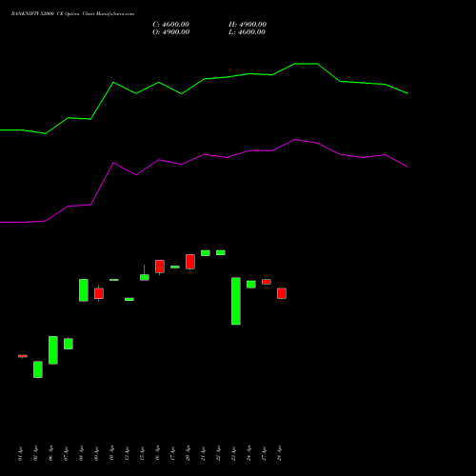Click the 20 Apr date label
Image resolution: width=476 pixels, height=476 pixels.
click(188, 453)
